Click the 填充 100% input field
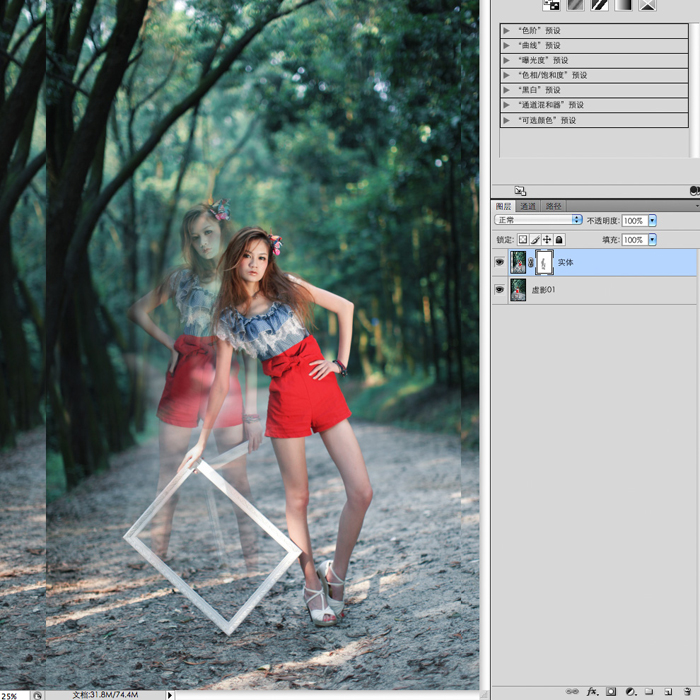Image resolution: width=700 pixels, height=700 pixels. (634, 240)
